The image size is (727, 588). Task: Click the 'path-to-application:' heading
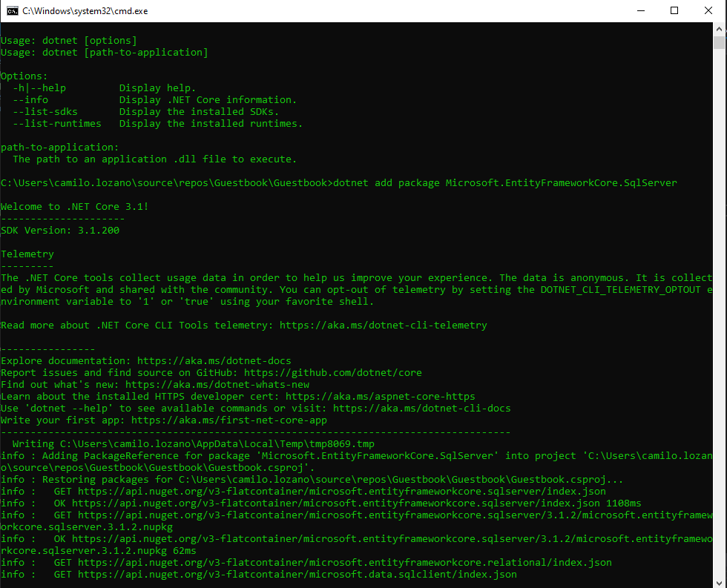tap(60, 148)
